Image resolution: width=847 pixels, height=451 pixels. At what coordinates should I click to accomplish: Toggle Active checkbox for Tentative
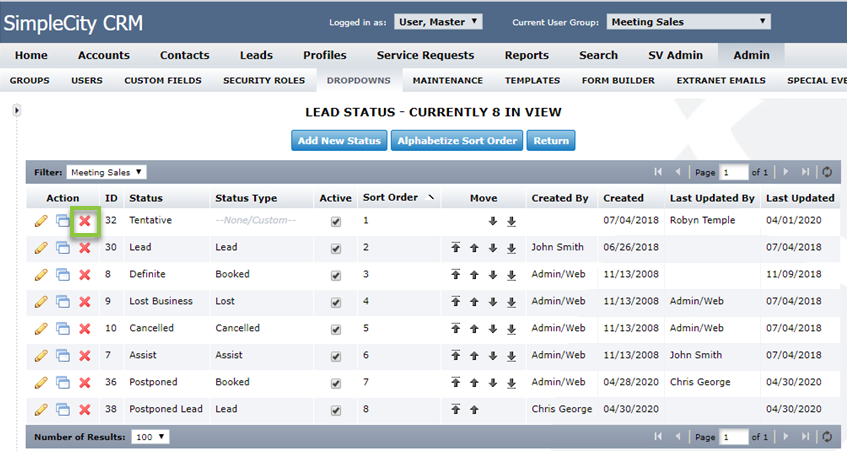(x=336, y=221)
